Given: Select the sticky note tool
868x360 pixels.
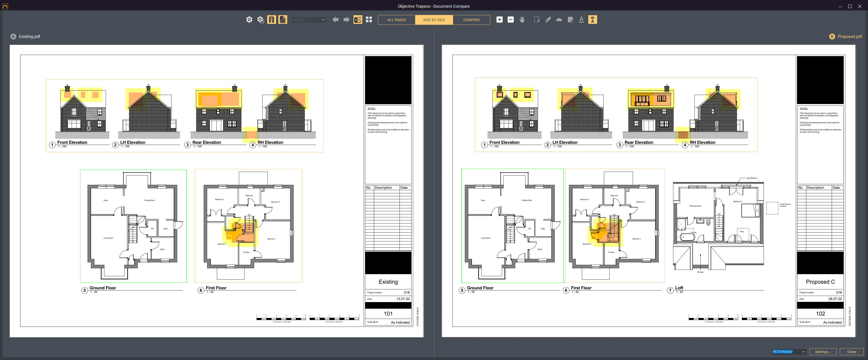Looking at the screenshot, I should 570,20.
